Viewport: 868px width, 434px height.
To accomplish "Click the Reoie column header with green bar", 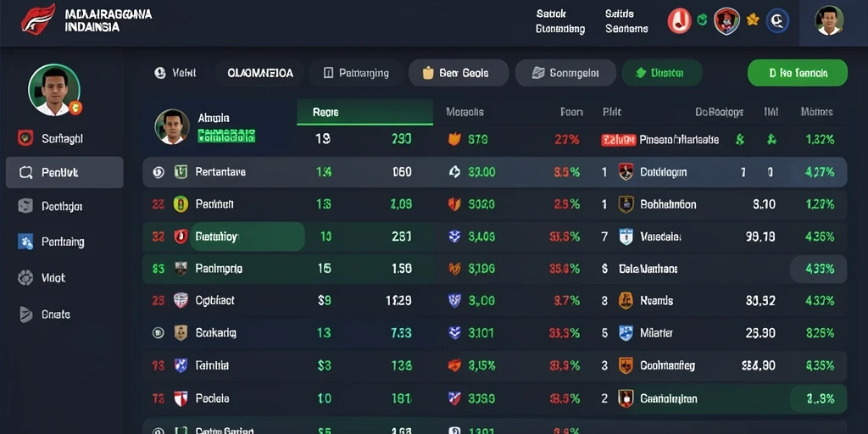I will (364, 113).
